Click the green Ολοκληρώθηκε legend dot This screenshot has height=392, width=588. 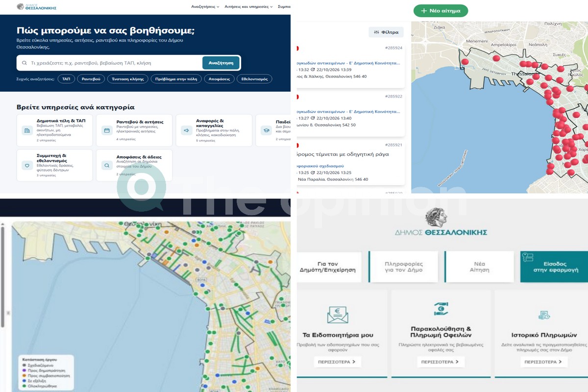(x=24, y=386)
